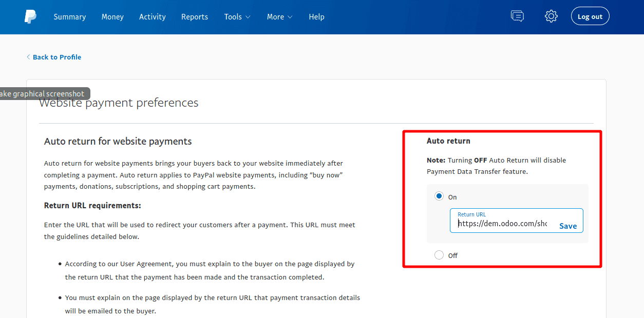The image size is (644, 318).
Task: Open the Reports page
Action: tap(195, 17)
